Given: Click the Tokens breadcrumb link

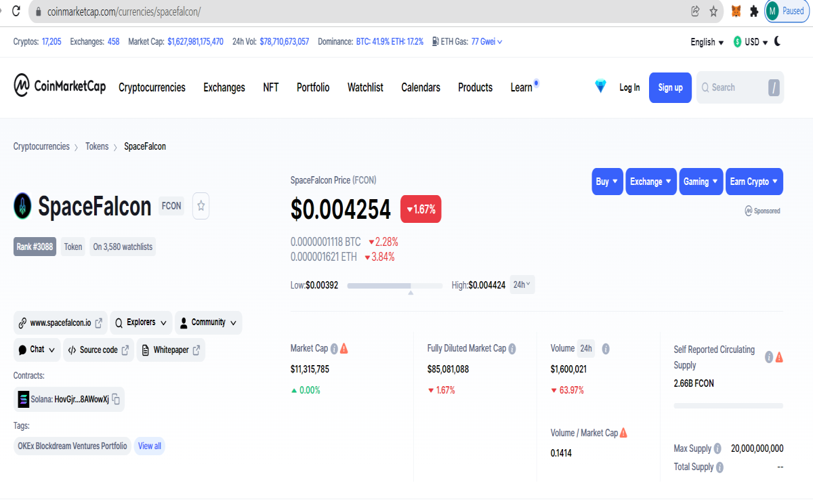Looking at the screenshot, I should point(97,146).
